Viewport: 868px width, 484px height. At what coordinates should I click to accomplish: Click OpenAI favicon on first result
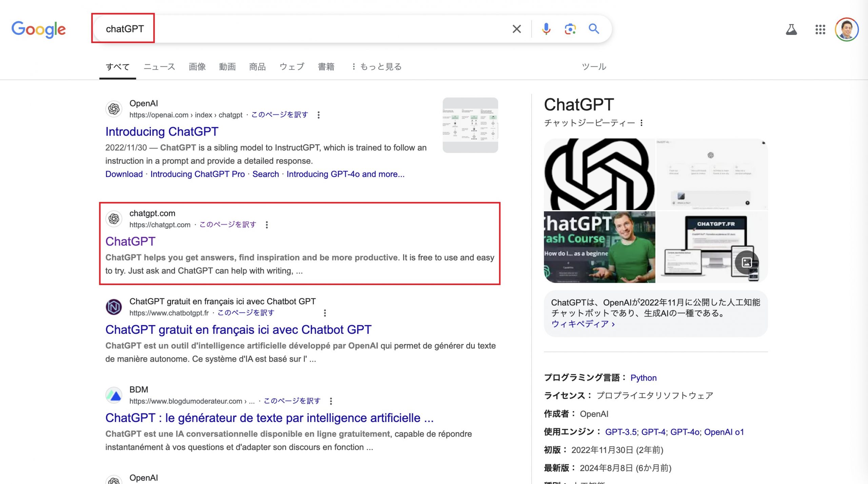[x=114, y=109]
